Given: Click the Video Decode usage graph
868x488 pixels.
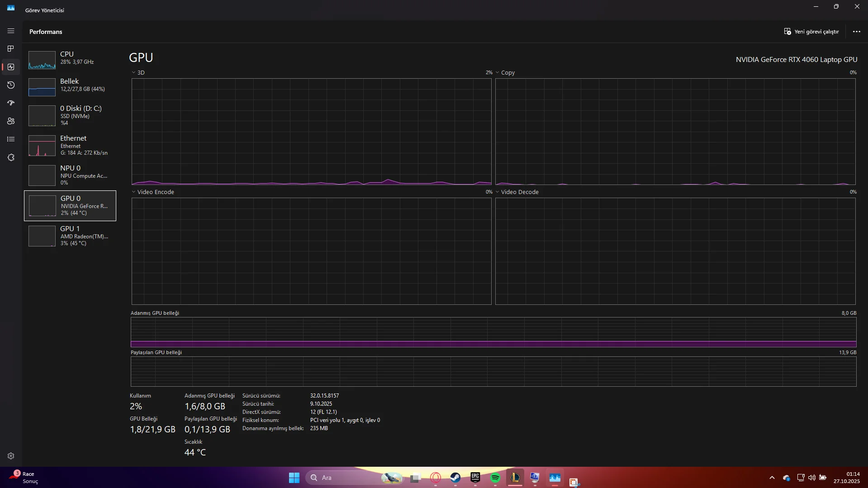Looking at the screenshot, I should [x=675, y=251].
